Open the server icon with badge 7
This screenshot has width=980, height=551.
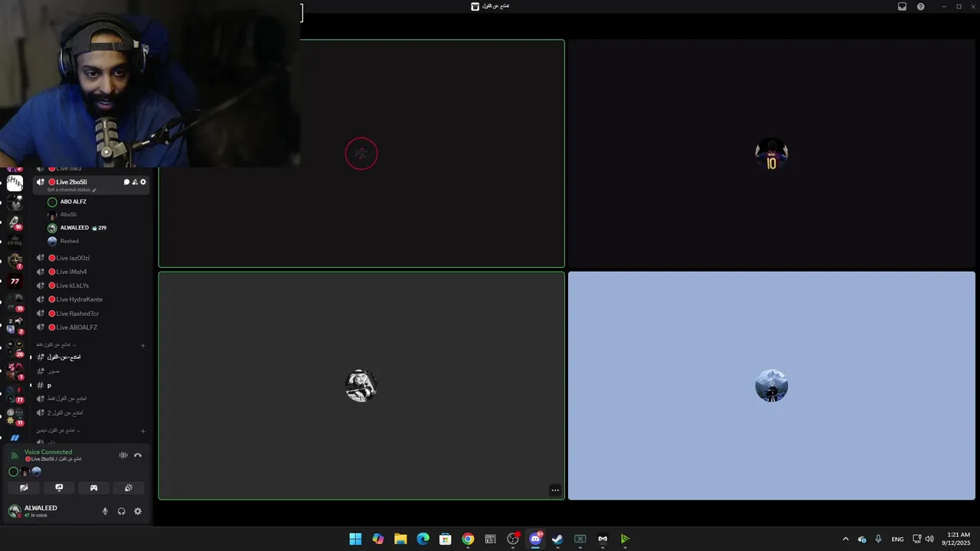pos(15,261)
